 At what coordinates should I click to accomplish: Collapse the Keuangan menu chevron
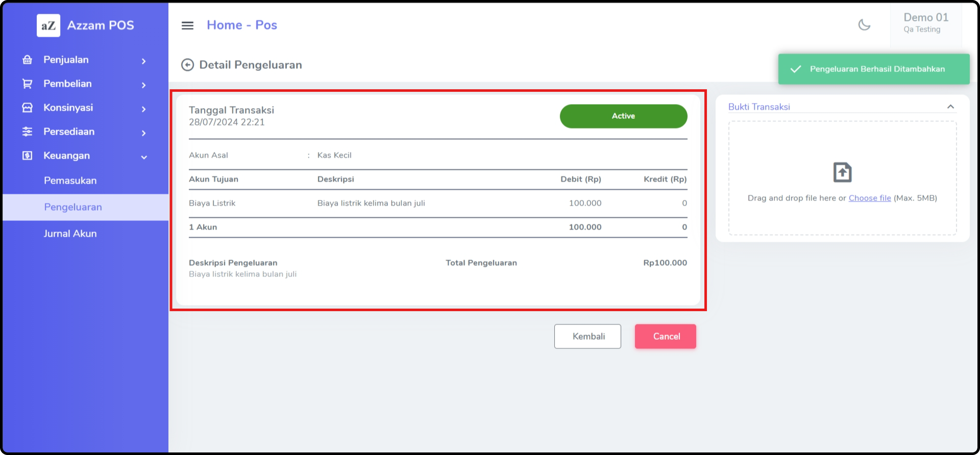[144, 157]
